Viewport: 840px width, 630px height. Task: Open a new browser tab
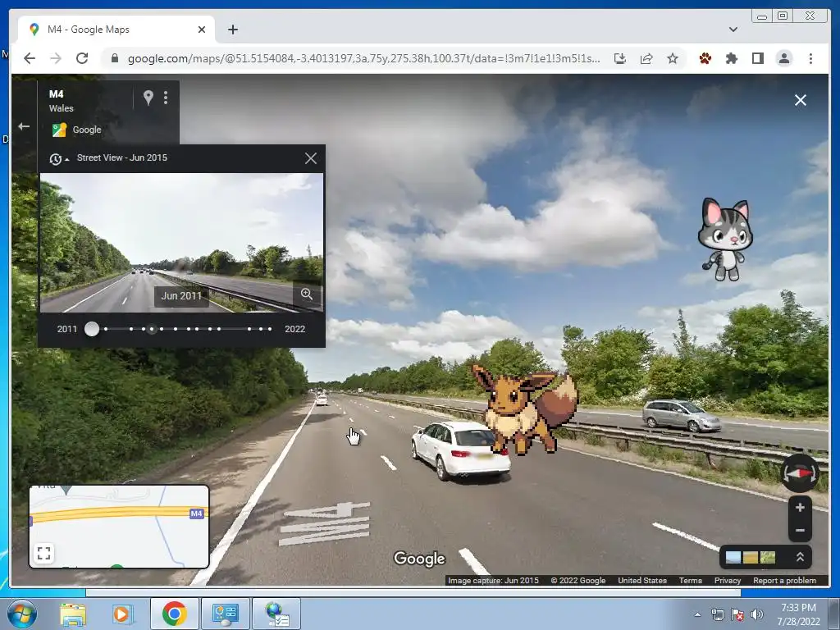(233, 30)
